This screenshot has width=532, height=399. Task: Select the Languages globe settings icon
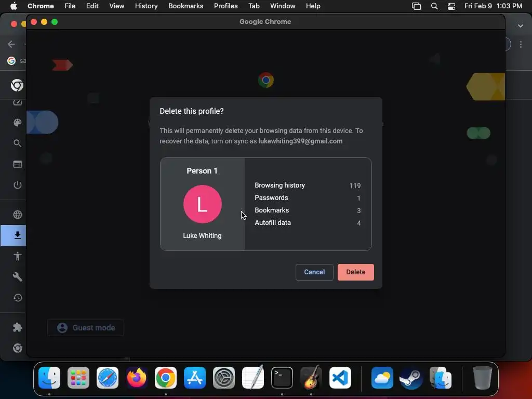(x=18, y=215)
